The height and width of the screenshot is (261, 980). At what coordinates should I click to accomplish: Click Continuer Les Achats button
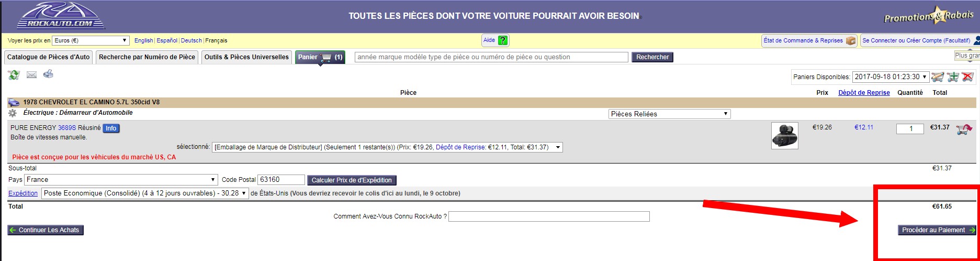click(x=46, y=230)
